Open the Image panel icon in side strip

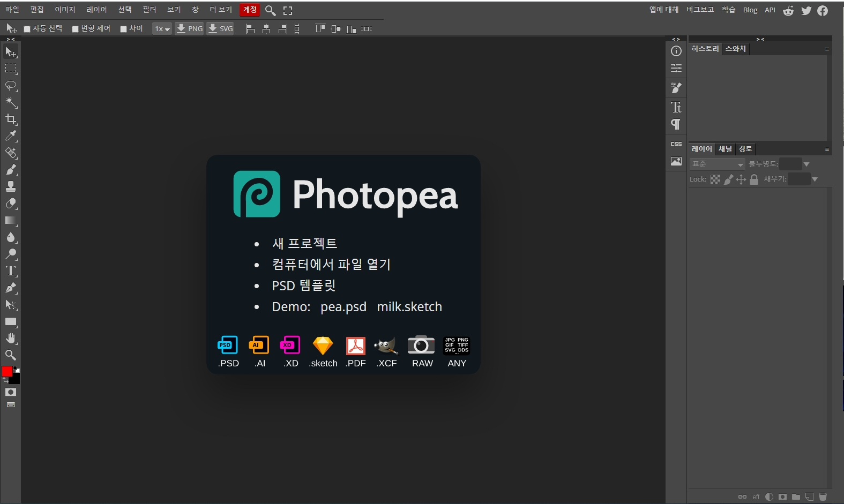676,161
